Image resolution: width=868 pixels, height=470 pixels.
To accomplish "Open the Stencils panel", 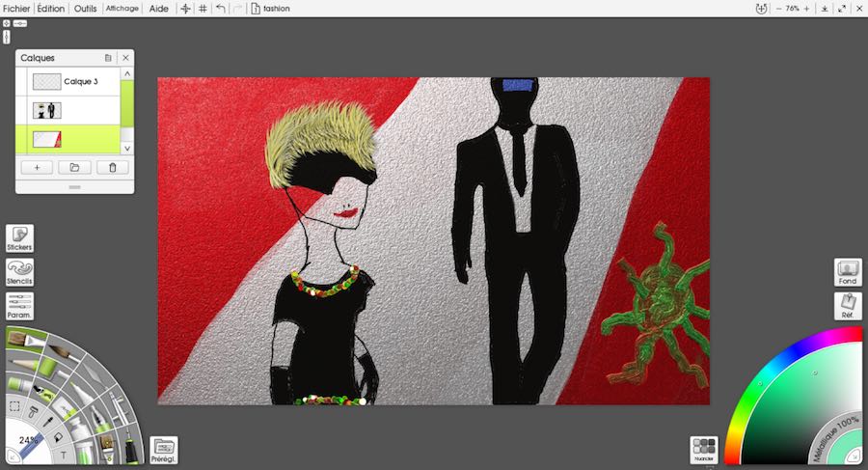I will click(19, 272).
